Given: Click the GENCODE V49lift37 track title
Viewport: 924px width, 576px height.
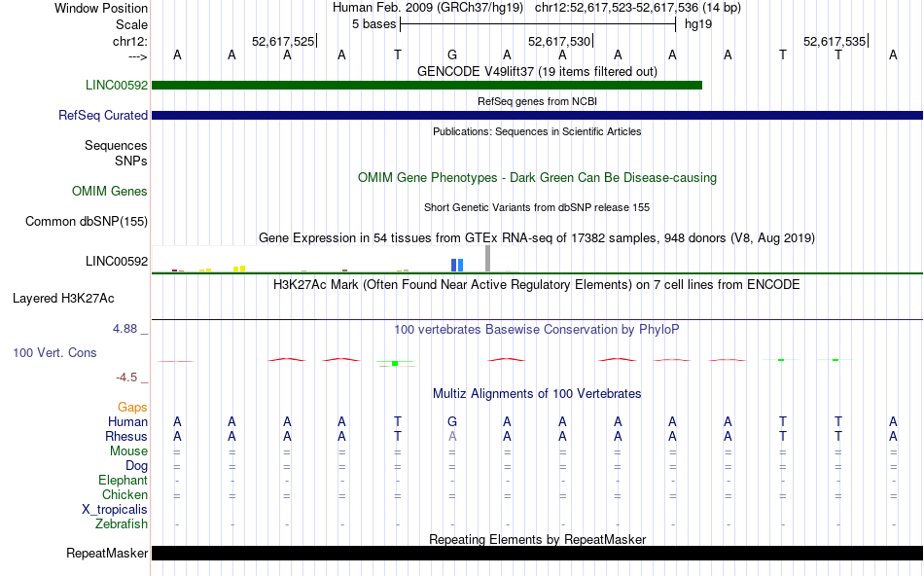Looking at the screenshot, I should 538,71.
